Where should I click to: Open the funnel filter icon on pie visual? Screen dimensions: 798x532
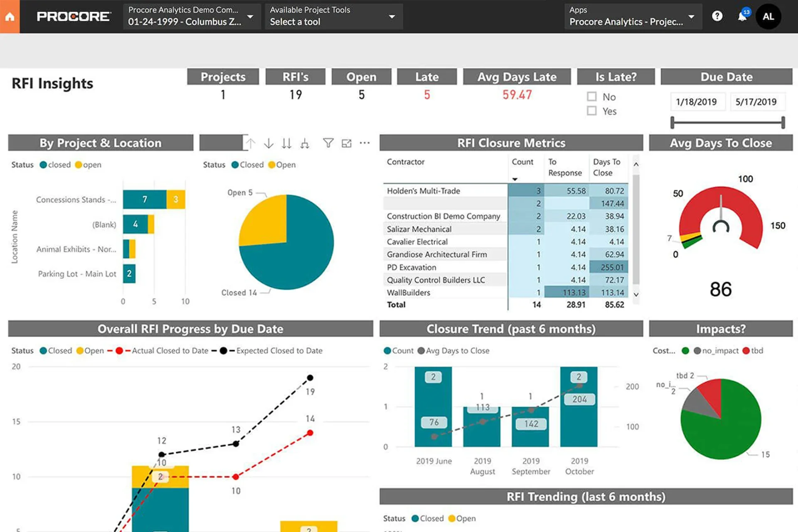click(328, 143)
